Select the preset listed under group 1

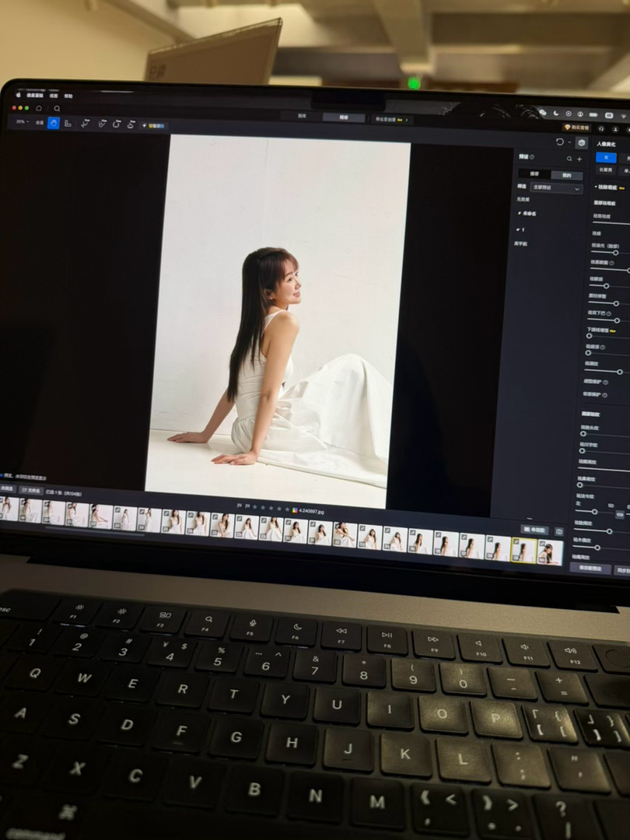pyautogui.click(x=520, y=243)
